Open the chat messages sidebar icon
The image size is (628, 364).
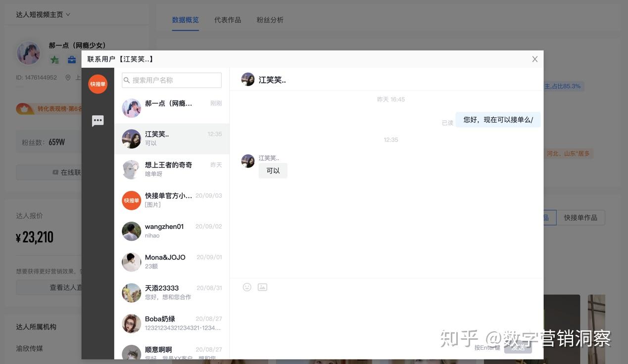[98, 121]
